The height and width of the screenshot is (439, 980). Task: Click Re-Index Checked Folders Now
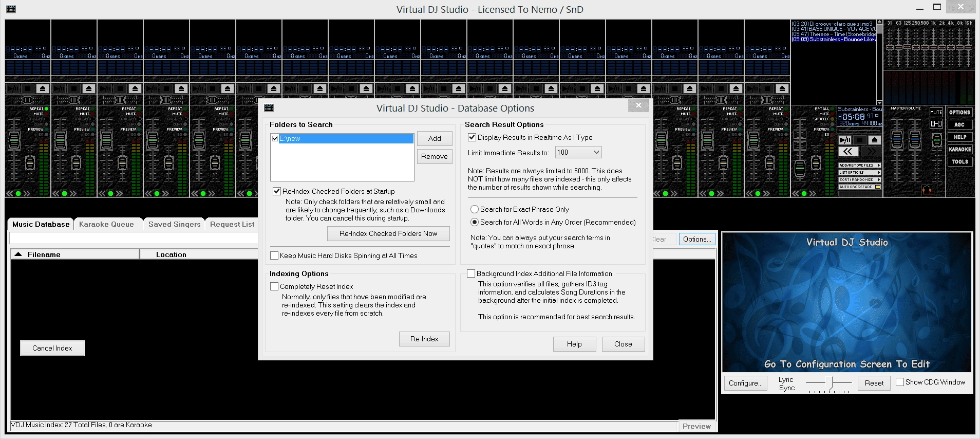click(x=388, y=233)
